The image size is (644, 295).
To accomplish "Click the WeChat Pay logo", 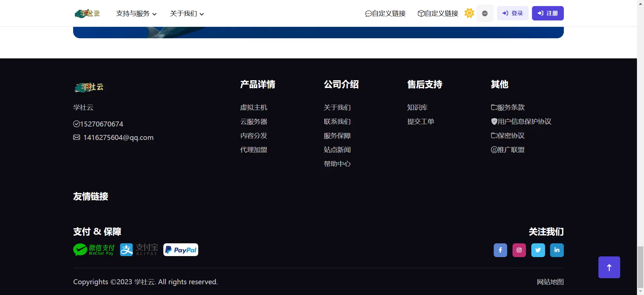I will pos(94,250).
